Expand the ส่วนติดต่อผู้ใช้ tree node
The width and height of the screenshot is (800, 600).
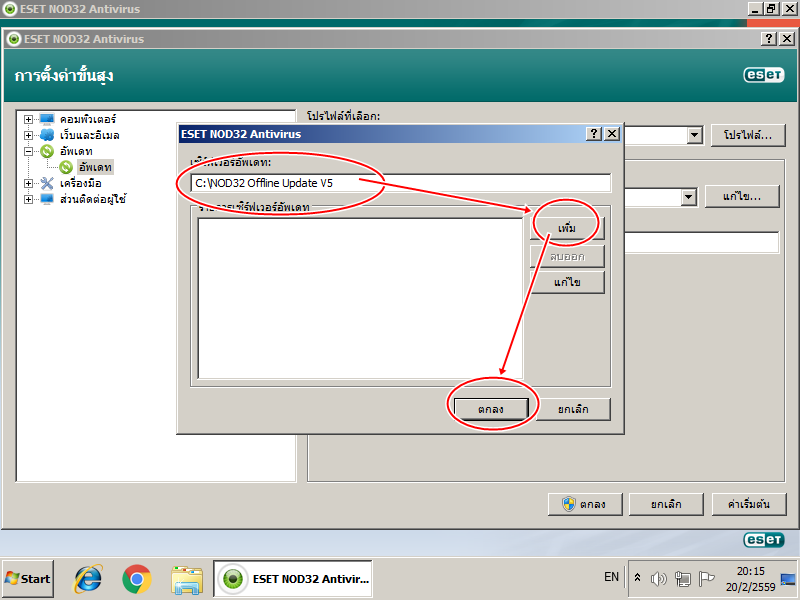[x=29, y=199]
